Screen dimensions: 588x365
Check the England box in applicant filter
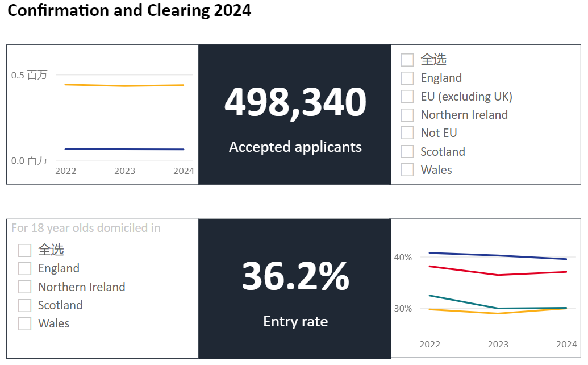point(407,78)
